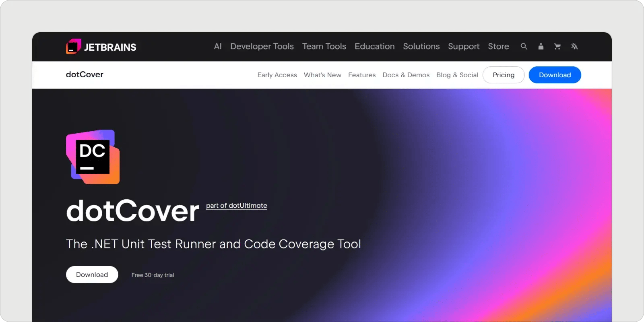
Task: Open the Support menu
Action: (464, 47)
